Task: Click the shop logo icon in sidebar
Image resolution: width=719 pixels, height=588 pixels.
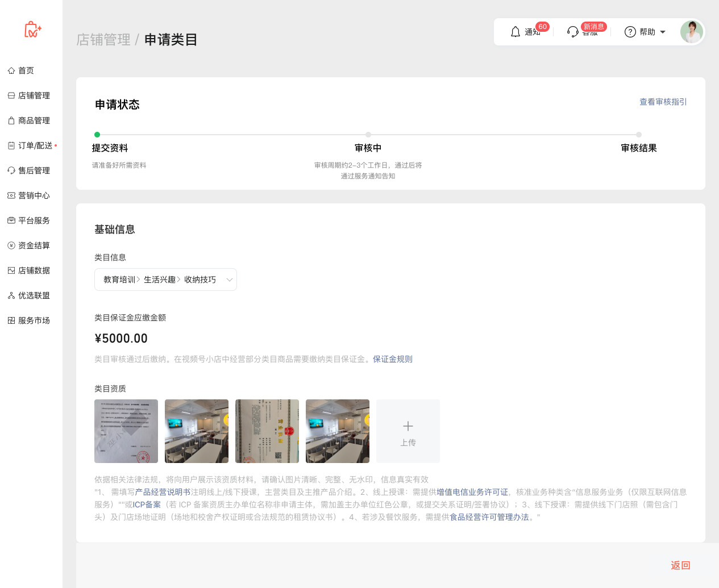Action: [32, 30]
